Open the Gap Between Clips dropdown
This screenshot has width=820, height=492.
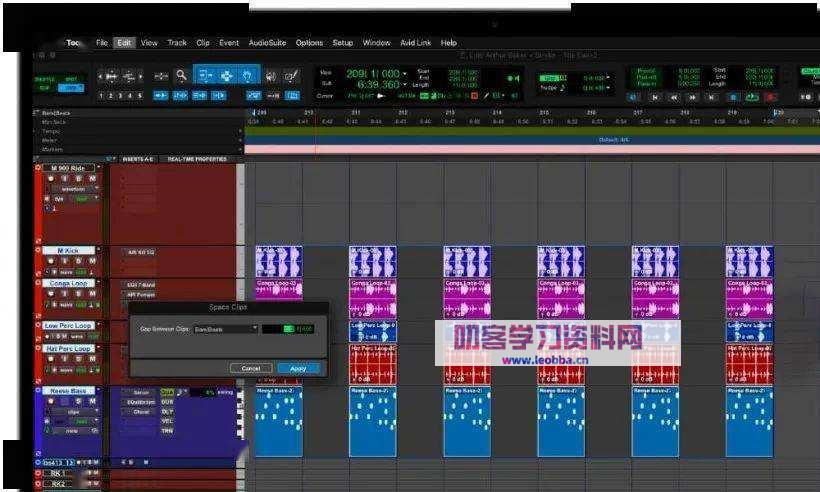pos(225,329)
